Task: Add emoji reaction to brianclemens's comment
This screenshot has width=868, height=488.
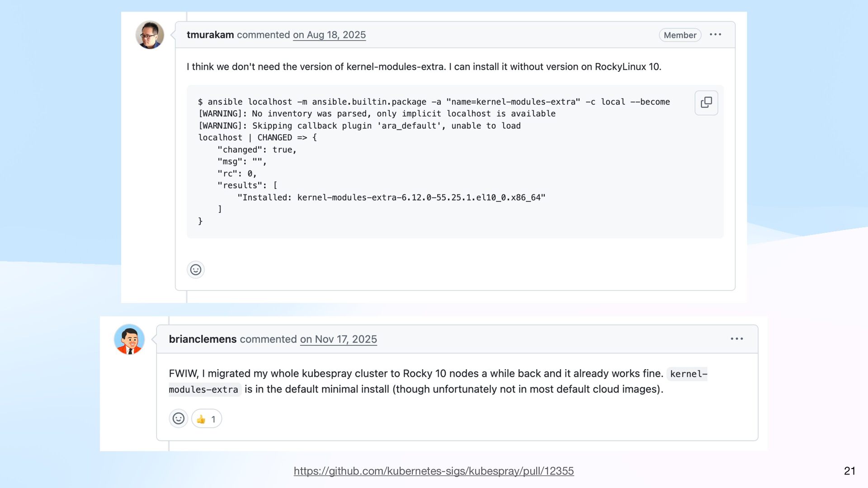Action: pyautogui.click(x=178, y=418)
